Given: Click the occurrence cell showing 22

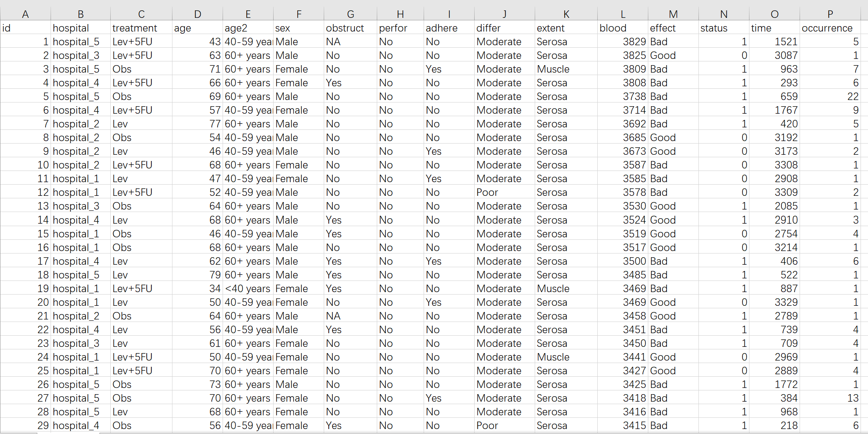Looking at the screenshot, I should 830,97.
